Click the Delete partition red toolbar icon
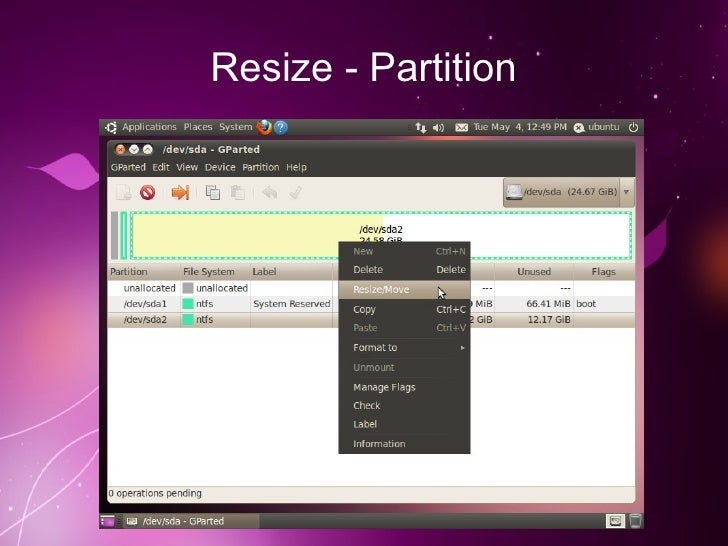 pyautogui.click(x=148, y=192)
